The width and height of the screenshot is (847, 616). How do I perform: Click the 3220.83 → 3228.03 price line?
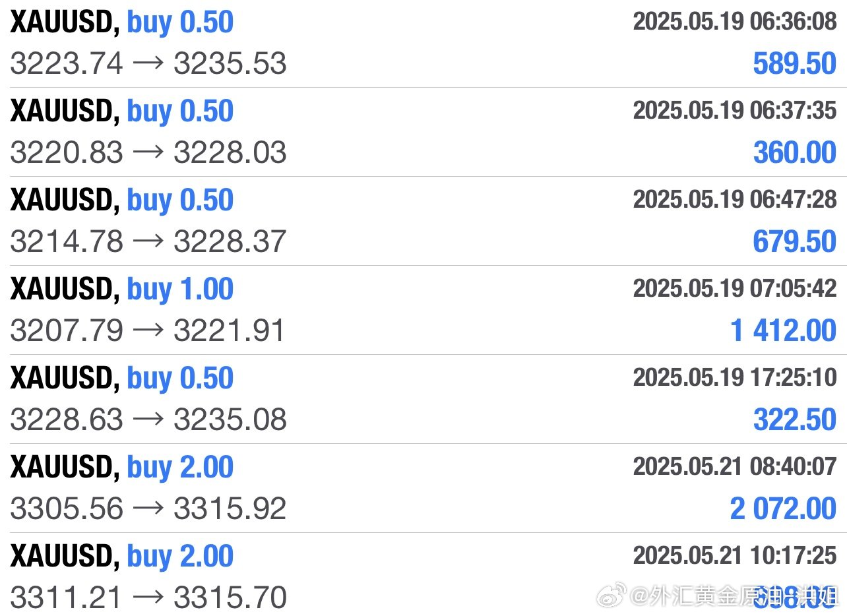coord(148,153)
